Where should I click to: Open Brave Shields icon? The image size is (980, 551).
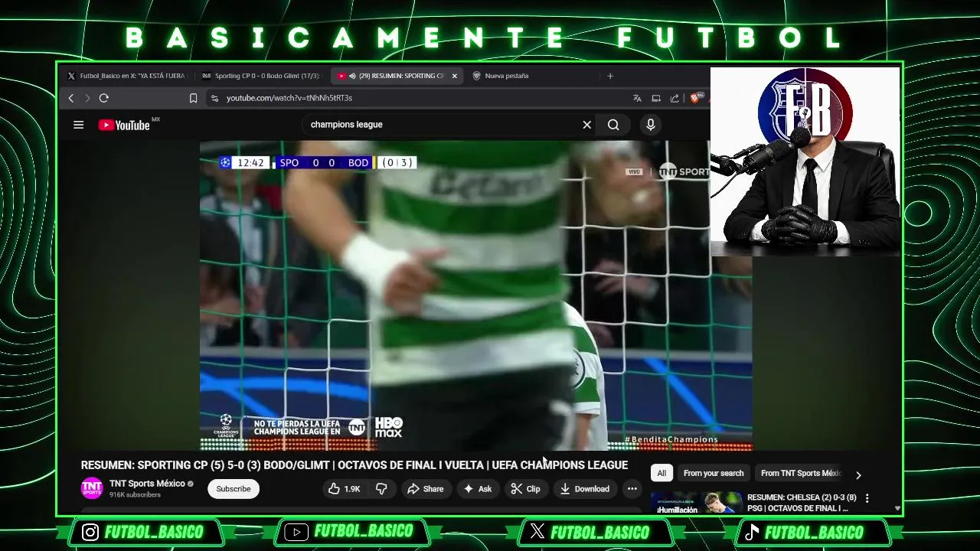(x=697, y=98)
